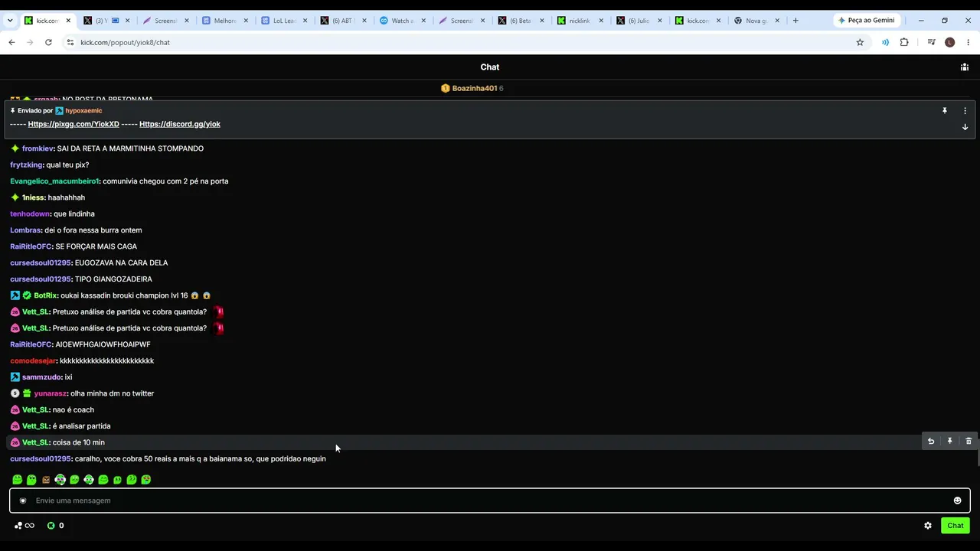Click the message 'SE FORÇAR MAIS CAGA'
The width and height of the screenshot is (980, 551).
click(x=96, y=246)
